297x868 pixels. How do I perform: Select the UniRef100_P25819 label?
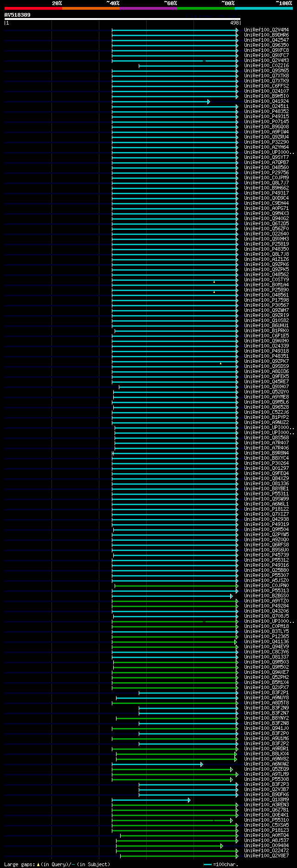tap(266, 244)
